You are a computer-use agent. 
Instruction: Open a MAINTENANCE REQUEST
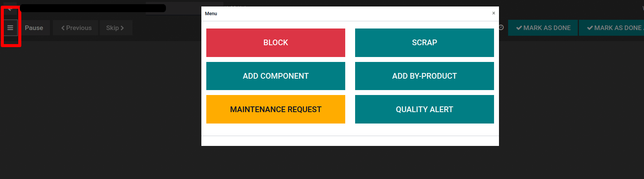point(276,109)
